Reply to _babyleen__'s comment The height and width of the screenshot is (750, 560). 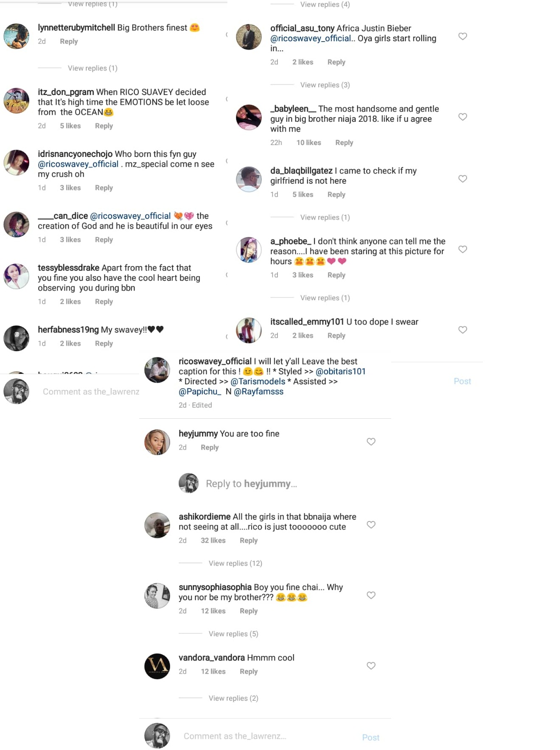coord(344,143)
